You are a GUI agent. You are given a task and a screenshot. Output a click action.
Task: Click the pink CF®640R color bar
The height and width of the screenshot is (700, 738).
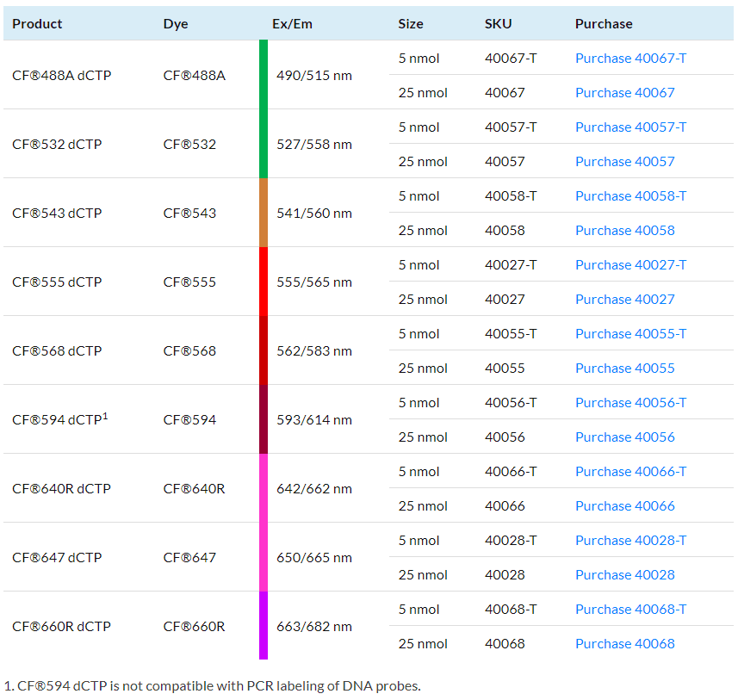pos(264,488)
